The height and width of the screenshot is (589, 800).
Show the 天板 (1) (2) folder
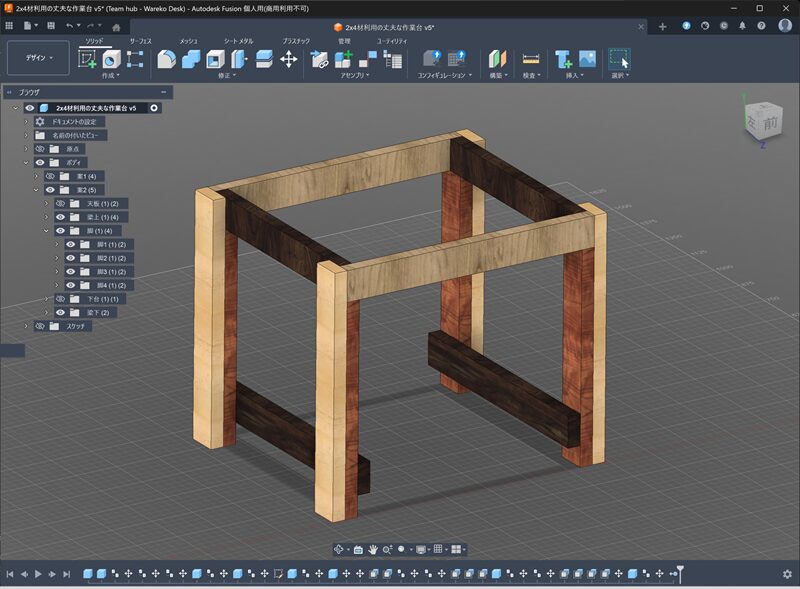tap(60, 203)
